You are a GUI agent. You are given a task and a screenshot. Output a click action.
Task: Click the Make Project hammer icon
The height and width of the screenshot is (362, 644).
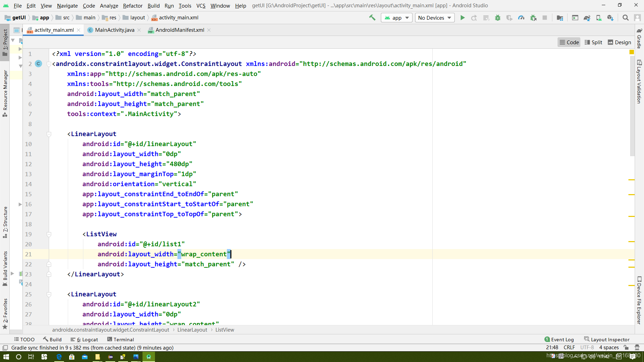tap(372, 18)
